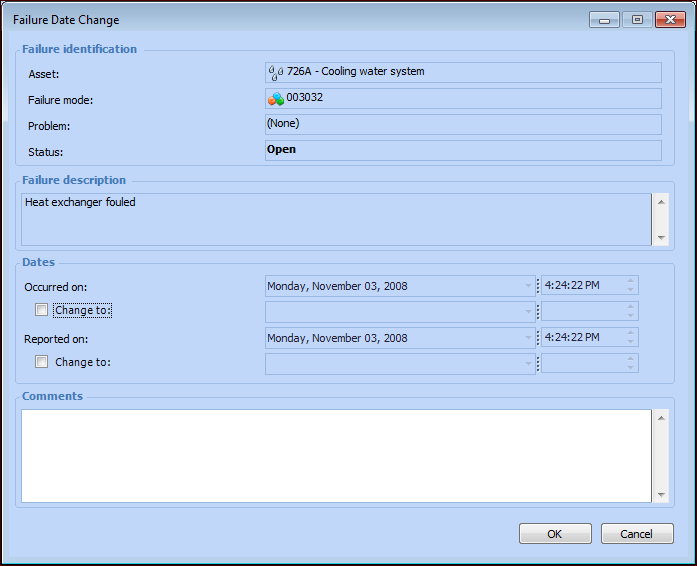Image resolution: width=697 pixels, height=566 pixels.
Task: Cancel the Failure Date Change dialog
Action: (637, 534)
